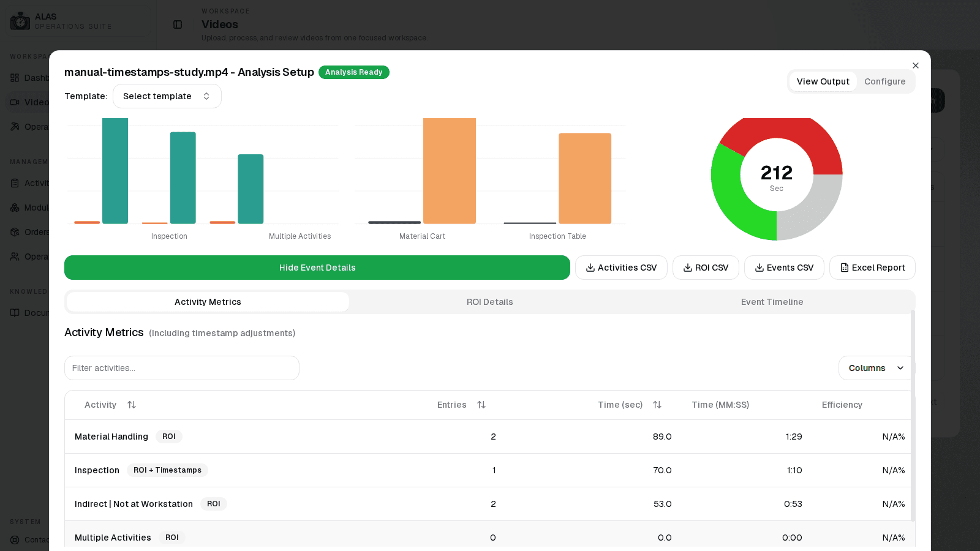The width and height of the screenshot is (980, 551).
Task: Click download icon in Events CSV
Action: pyautogui.click(x=759, y=268)
